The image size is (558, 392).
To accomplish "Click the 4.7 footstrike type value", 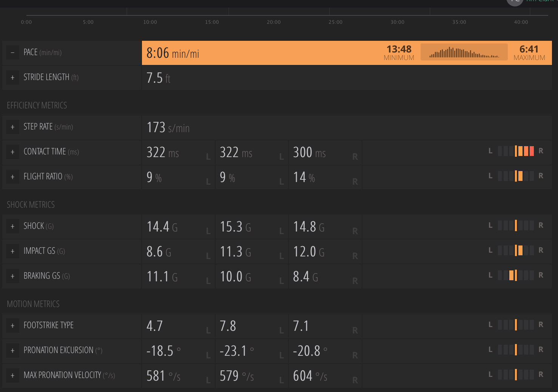I will (x=155, y=326).
